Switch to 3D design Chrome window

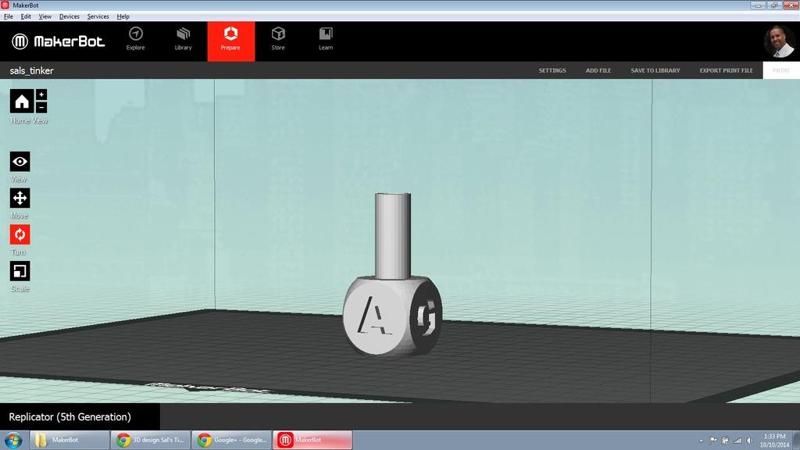coord(151,440)
